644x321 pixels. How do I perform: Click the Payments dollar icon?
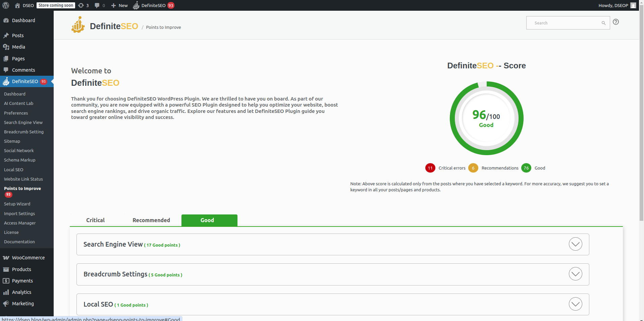[x=6, y=281]
